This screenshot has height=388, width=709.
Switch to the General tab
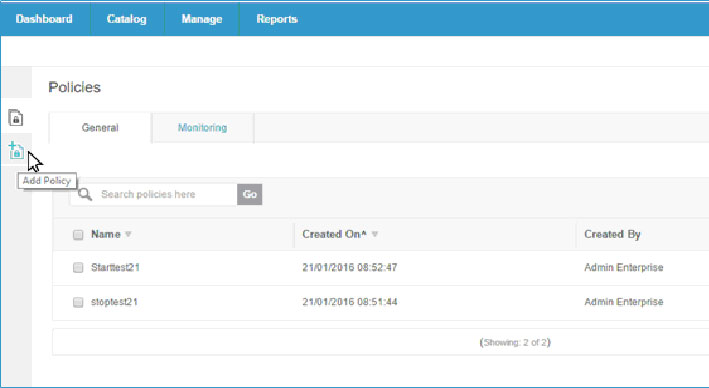click(100, 128)
